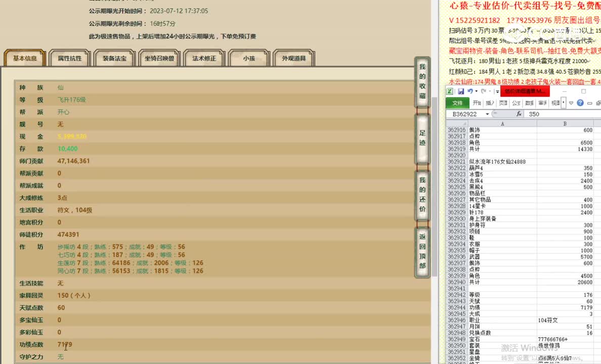The width and height of the screenshot is (601, 364).
Task: Select the 小孩 tab
Action: point(248,58)
